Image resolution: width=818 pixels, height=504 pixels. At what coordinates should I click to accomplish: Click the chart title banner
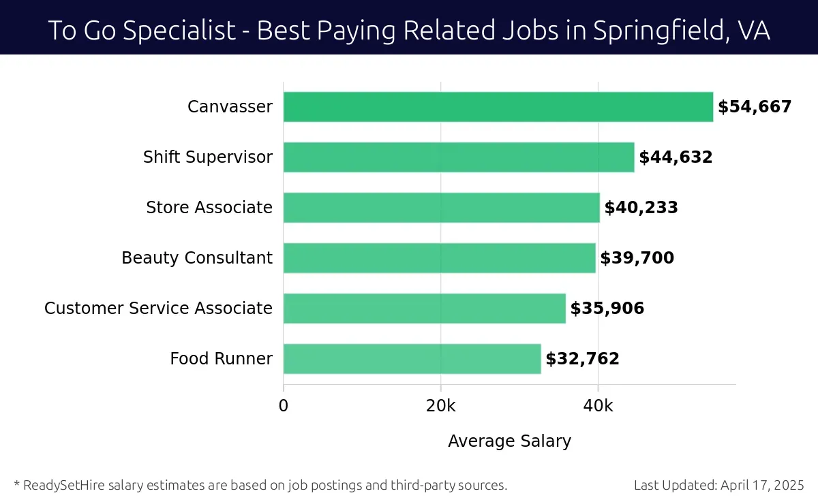click(x=409, y=27)
